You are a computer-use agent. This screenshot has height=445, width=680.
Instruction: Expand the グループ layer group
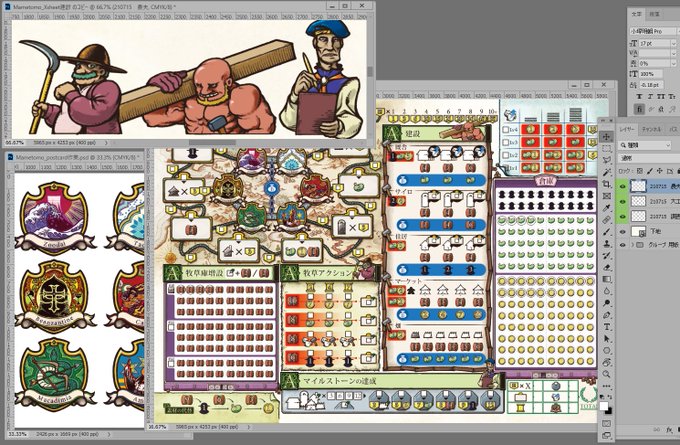click(632, 245)
